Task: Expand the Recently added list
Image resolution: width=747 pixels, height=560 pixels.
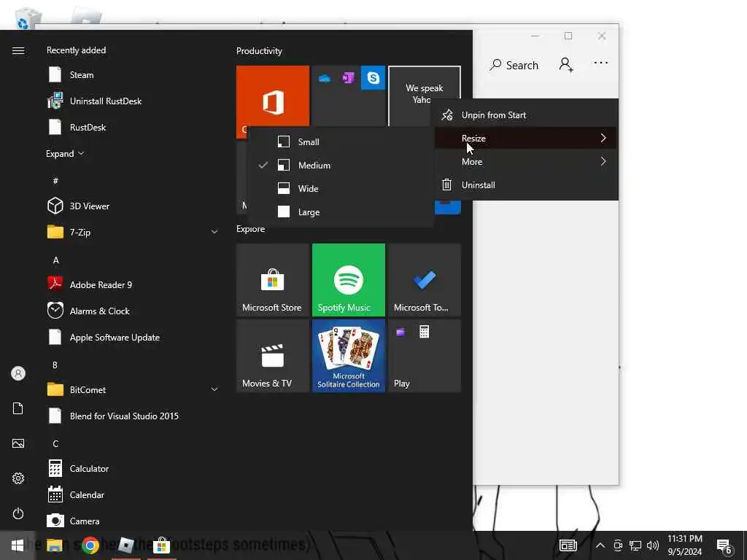Action: pyautogui.click(x=65, y=153)
